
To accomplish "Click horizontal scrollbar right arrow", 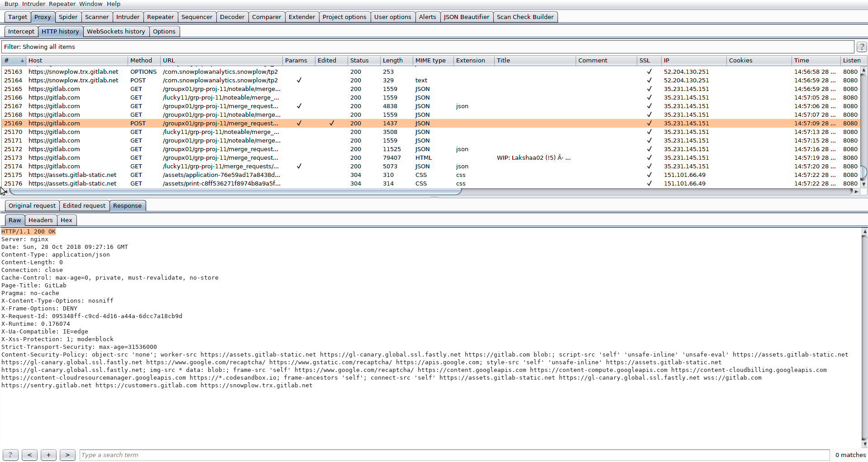I will 856,192.
